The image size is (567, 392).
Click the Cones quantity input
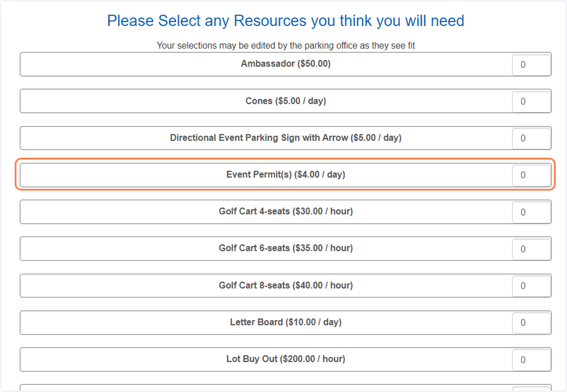click(532, 102)
